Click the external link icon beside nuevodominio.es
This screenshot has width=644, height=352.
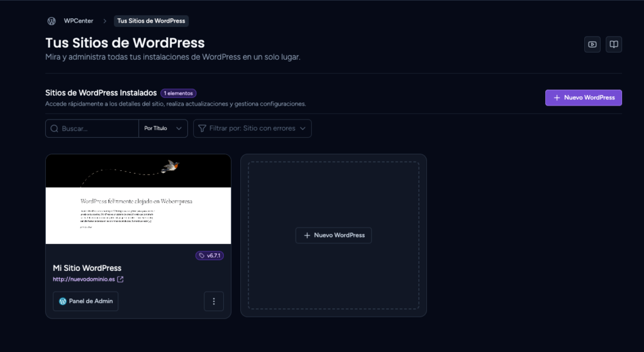click(120, 279)
